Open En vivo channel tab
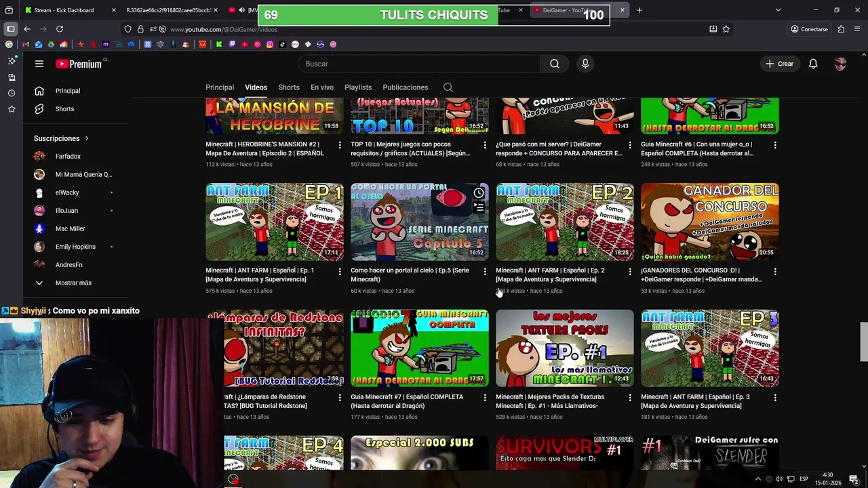Image resolution: width=868 pixels, height=488 pixels. 322,87
